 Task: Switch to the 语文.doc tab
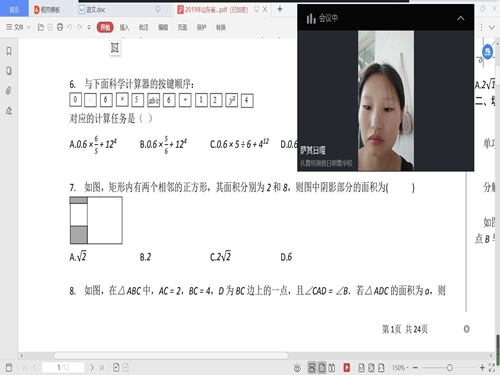96,10
